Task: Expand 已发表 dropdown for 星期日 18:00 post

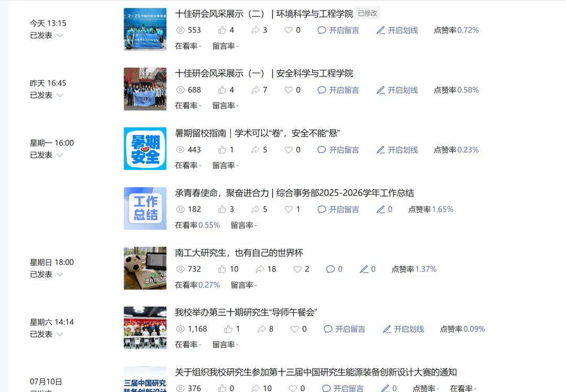Action: [60, 274]
